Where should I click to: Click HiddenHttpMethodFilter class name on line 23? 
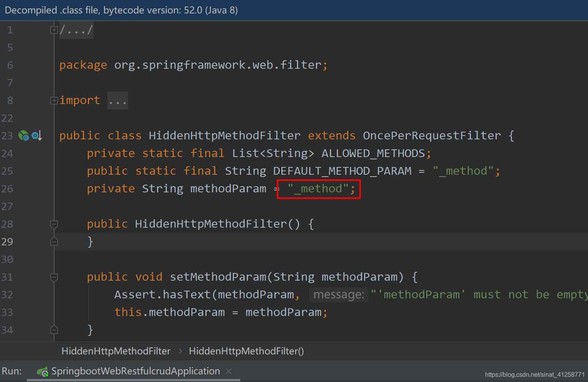click(x=225, y=136)
